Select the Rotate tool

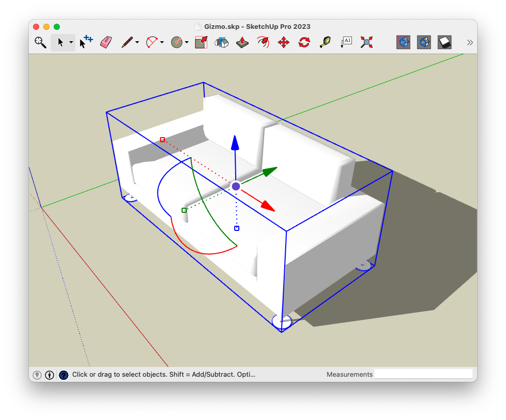pos(304,42)
